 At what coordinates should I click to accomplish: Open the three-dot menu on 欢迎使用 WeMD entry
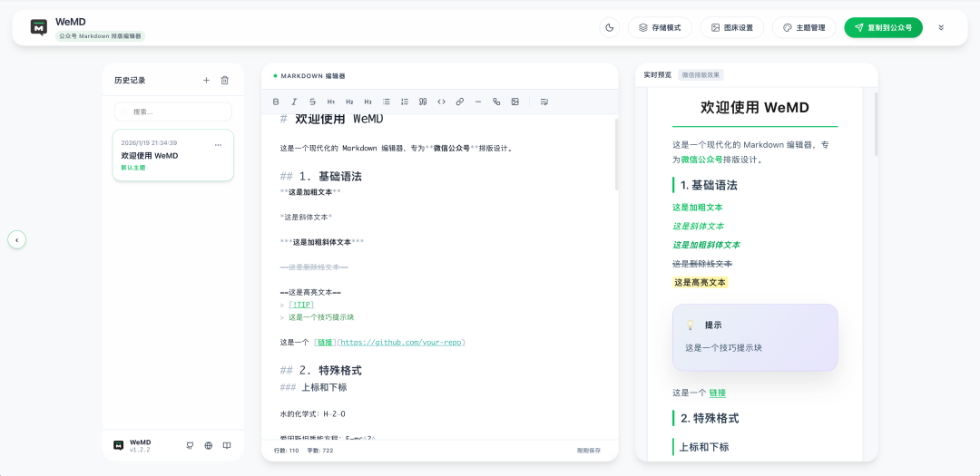218,145
